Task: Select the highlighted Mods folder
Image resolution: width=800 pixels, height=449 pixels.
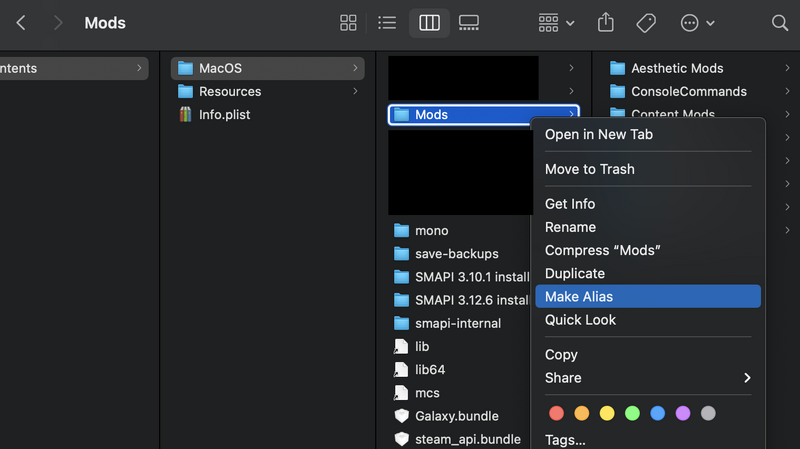Action: 483,114
